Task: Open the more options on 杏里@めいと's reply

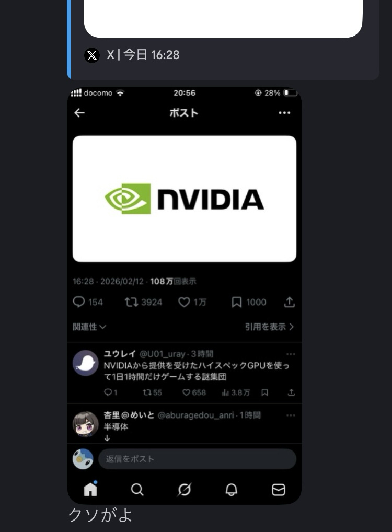Action: click(x=291, y=415)
